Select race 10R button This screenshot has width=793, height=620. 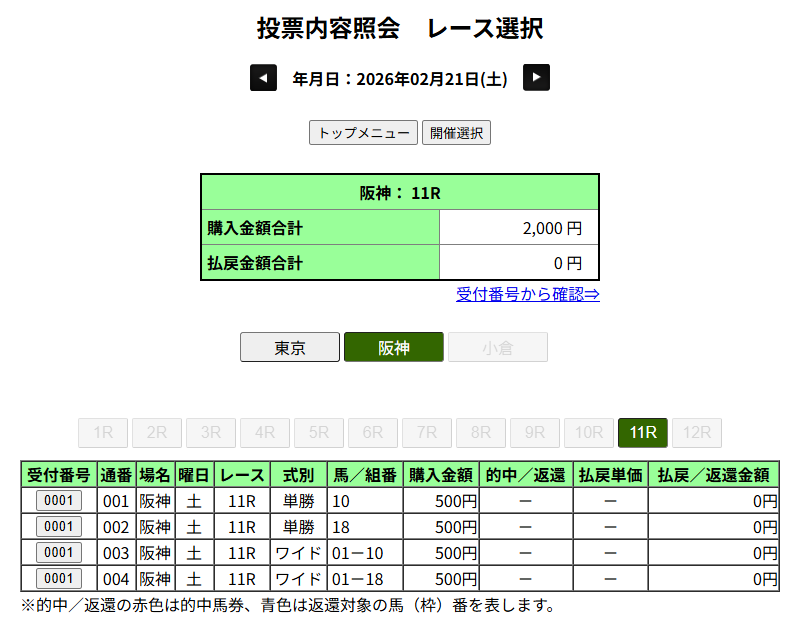[588, 433]
